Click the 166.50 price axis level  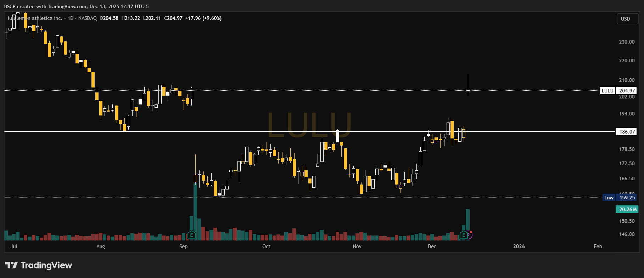627,178
